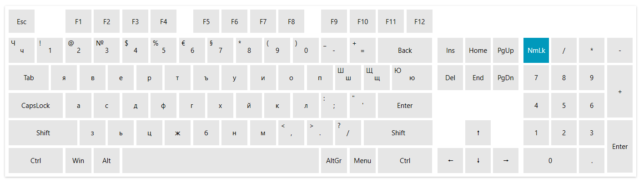This screenshot has height=184, width=644.
Task: Click the up arrow key
Action: (x=478, y=133)
